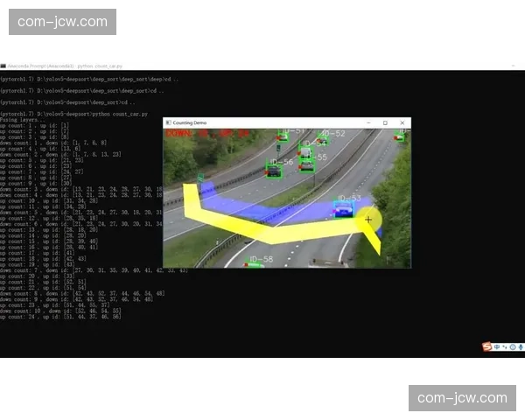Screen dimensions: 525x420
Task: Click the Anaconda Prompt title bar icon
Action: 3,66
